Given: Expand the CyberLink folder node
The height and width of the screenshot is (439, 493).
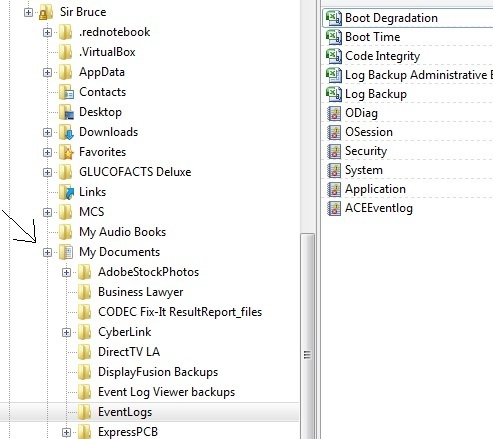Looking at the screenshot, I should click(66, 332).
